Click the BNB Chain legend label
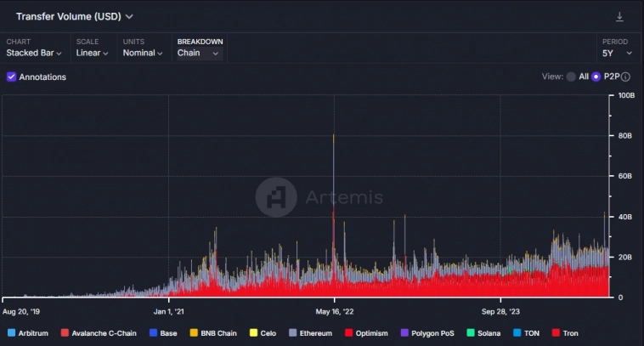The image size is (644, 346). click(218, 333)
